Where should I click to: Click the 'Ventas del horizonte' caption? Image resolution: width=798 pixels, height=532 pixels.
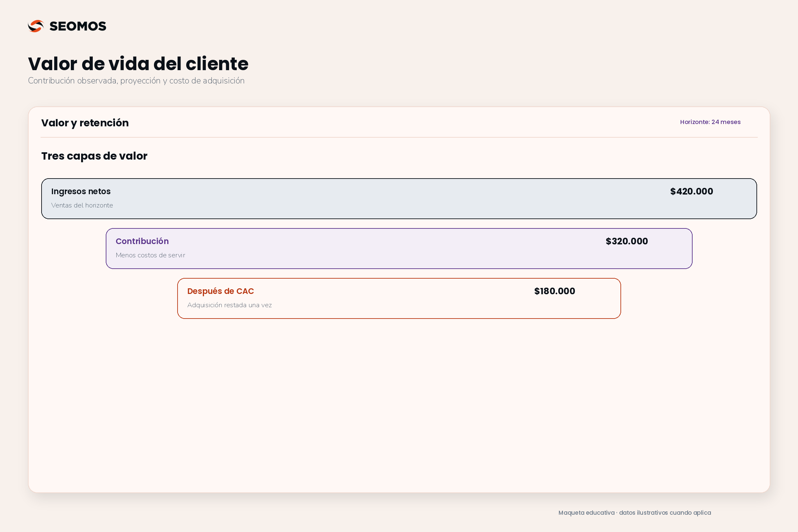pos(82,205)
